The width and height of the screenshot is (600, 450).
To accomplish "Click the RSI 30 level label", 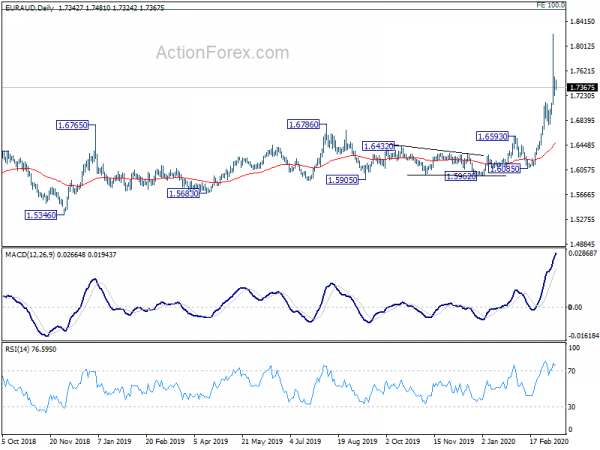I will click(572, 407).
